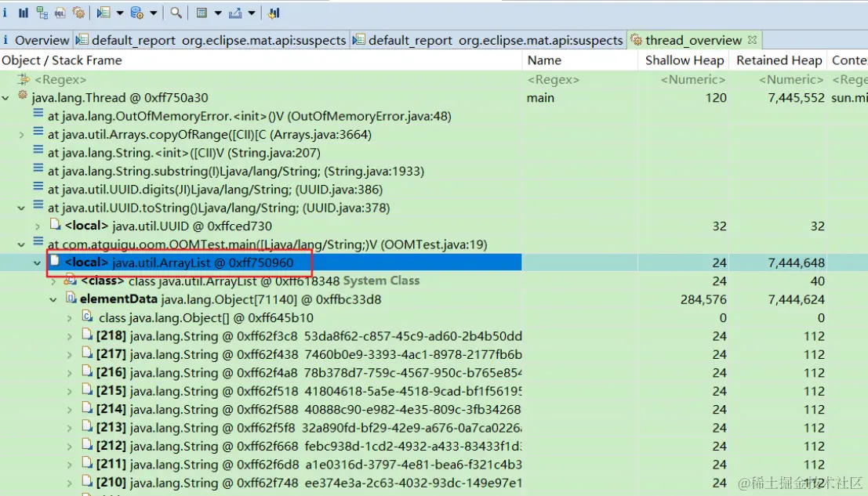Image resolution: width=868 pixels, height=496 pixels.
Task: Switch to the second default_report suspects tab
Action: [488, 41]
